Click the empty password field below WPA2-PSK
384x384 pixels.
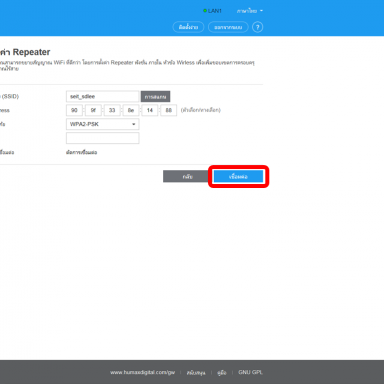[x=102, y=138]
